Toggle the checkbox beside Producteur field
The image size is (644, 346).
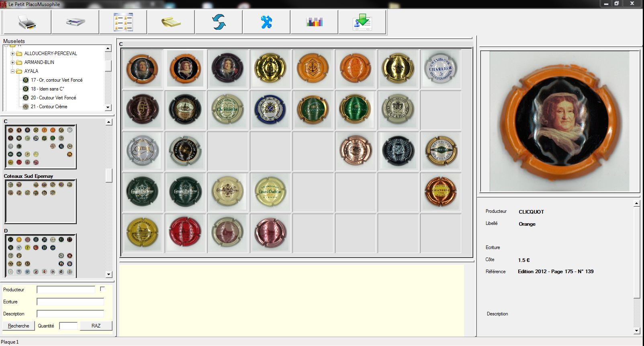coord(102,289)
